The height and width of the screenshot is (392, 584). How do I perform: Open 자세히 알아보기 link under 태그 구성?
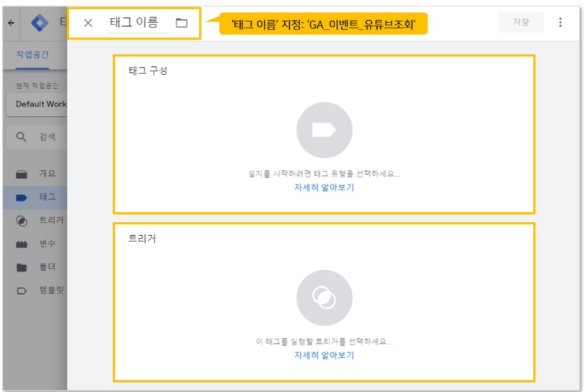(324, 187)
